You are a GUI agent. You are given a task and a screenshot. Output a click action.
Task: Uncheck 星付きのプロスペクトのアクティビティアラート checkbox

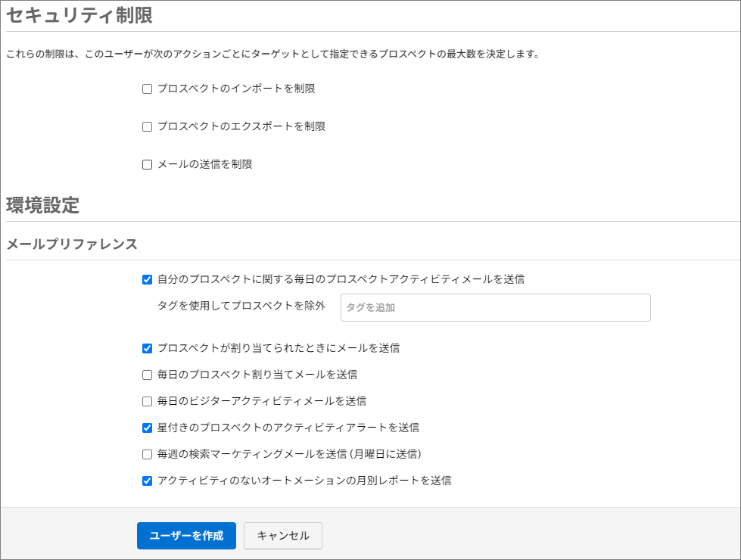pos(148,428)
